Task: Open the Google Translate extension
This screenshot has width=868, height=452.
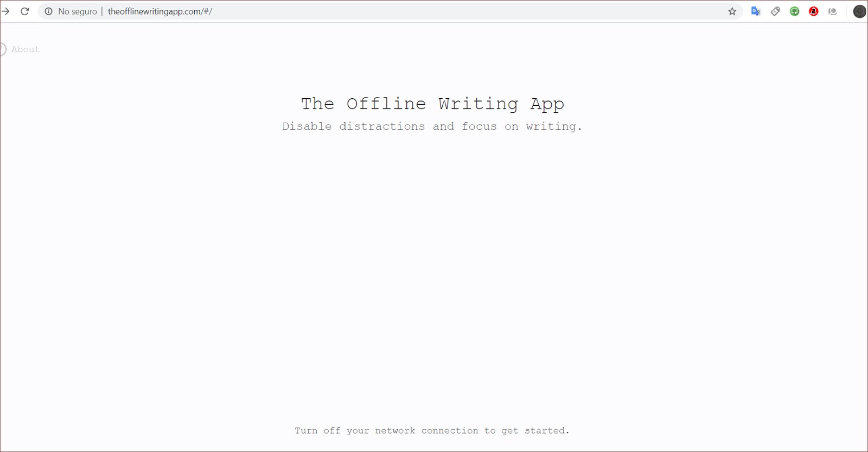Action: (756, 11)
